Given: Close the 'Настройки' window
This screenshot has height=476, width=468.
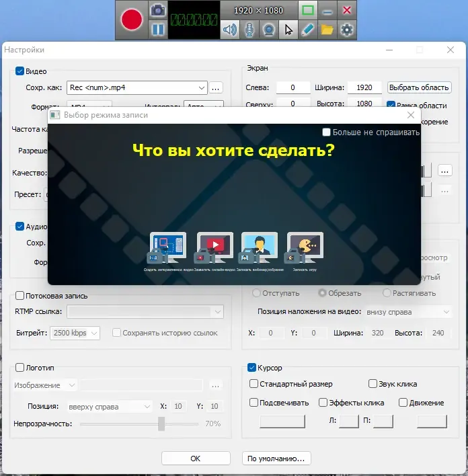Looking at the screenshot, I should point(451,50).
